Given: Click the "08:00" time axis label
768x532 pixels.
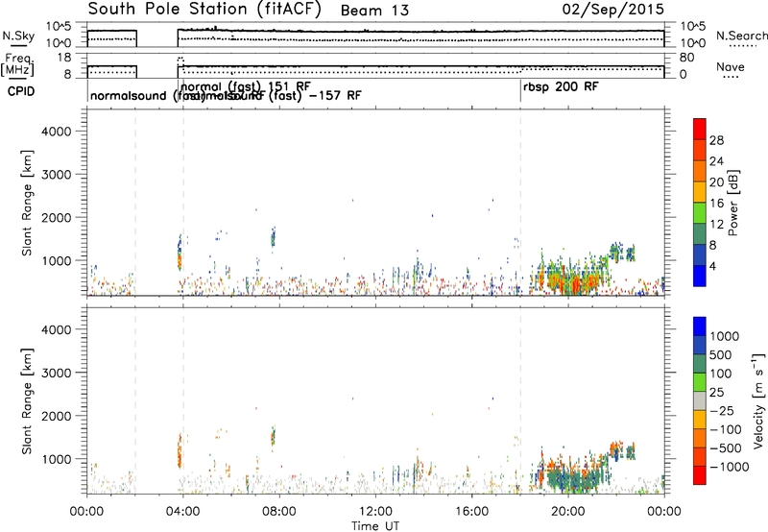Looking at the screenshot, I should (278, 512).
